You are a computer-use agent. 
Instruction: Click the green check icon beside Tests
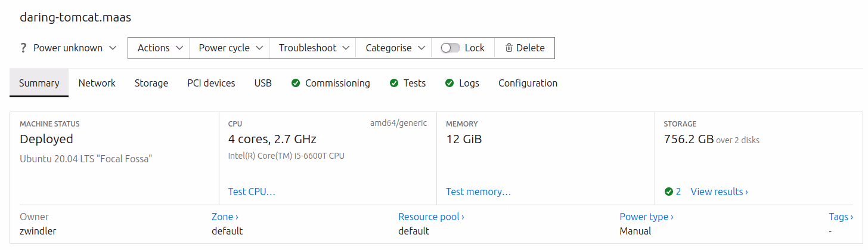coord(393,84)
